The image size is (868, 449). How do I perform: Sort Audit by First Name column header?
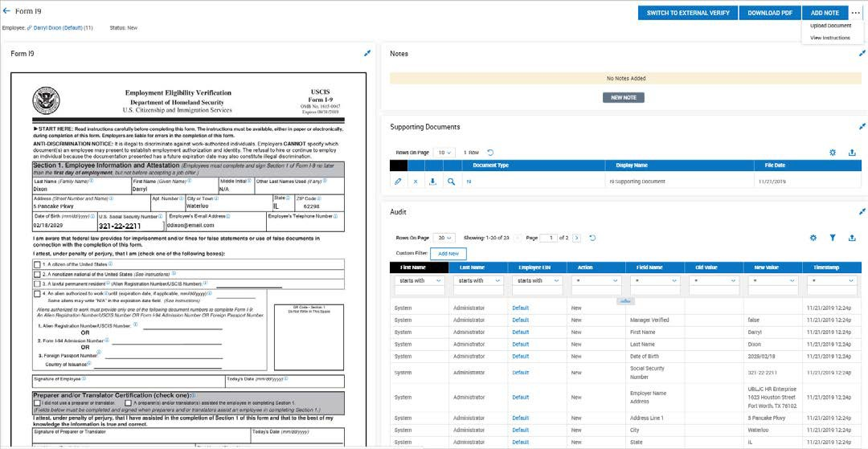[419, 267]
